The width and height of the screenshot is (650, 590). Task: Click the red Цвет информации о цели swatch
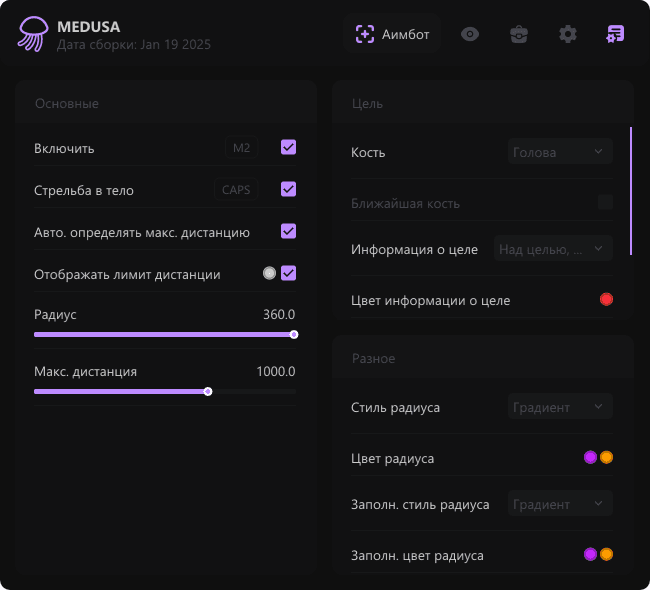pyautogui.click(x=606, y=299)
